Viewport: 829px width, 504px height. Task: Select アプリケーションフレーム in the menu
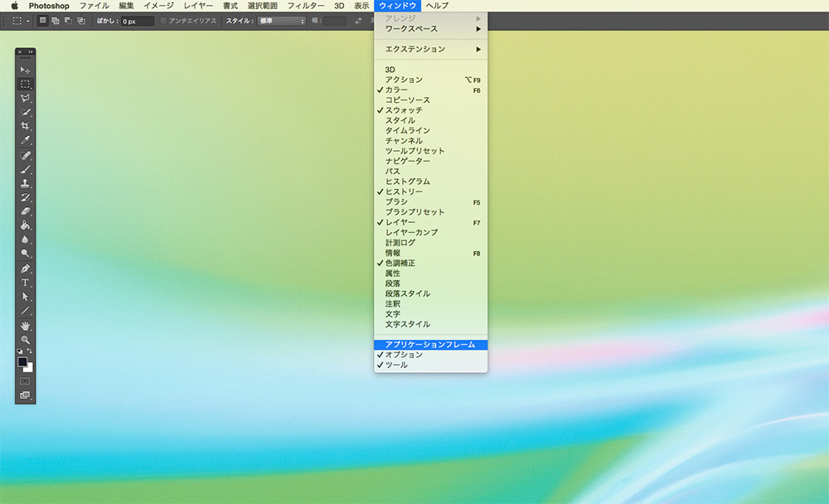(430, 344)
